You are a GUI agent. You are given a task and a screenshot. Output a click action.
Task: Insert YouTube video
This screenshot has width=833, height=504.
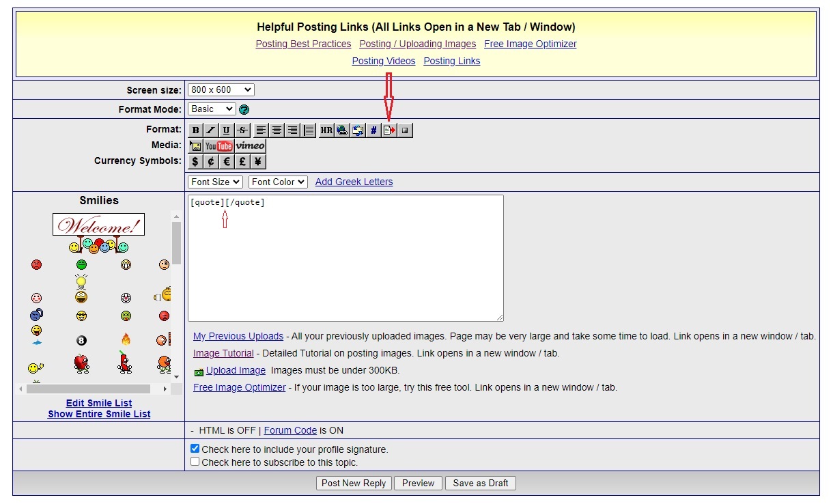click(219, 145)
